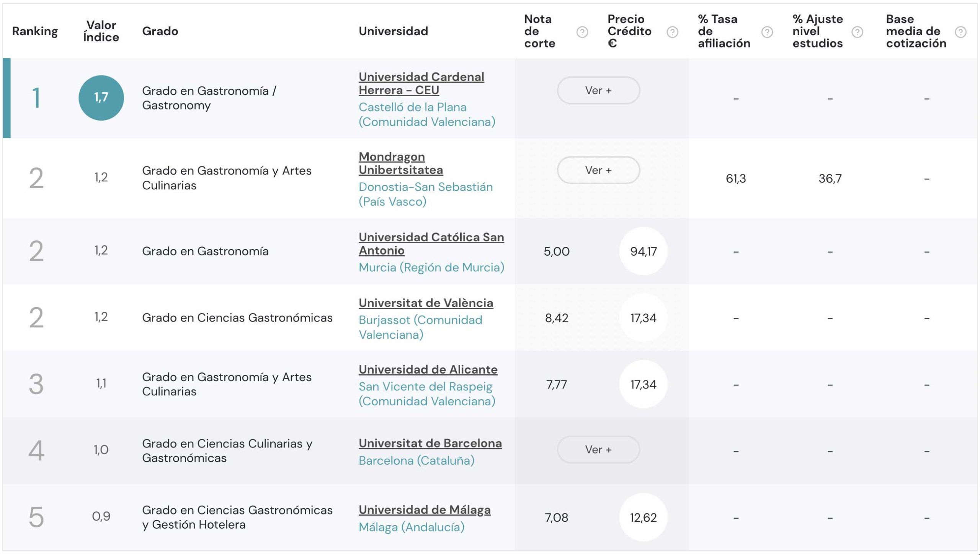The height and width of the screenshot is (555, 980).
Task: Expand Ver + for Universidad Cardenal Herrera - CEU
Action: click(598, 90)
